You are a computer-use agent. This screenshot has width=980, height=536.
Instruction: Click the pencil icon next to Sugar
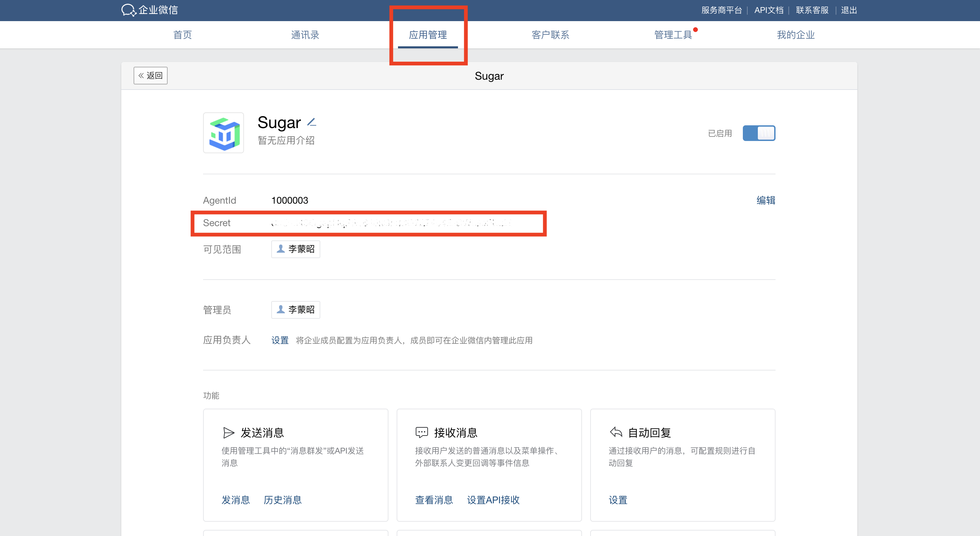(x=311, y=122)
